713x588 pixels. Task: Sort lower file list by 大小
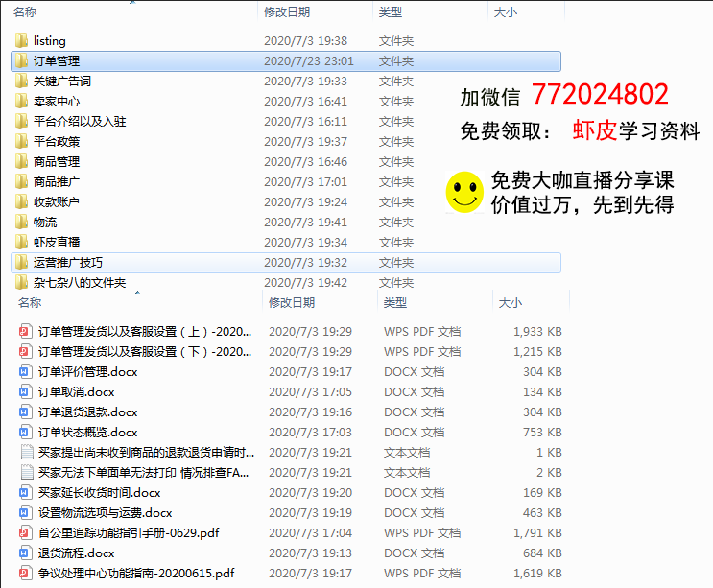click(511, 303)
